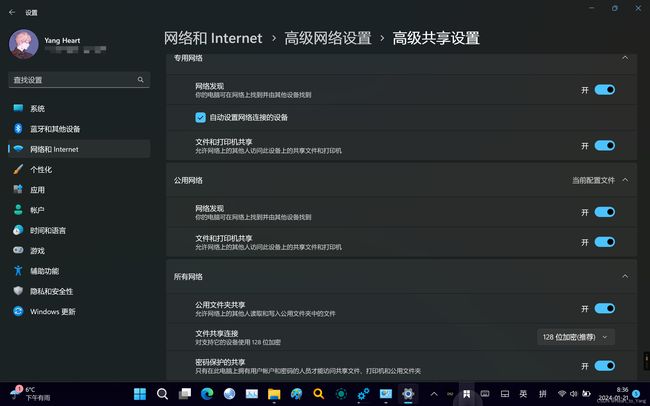Click 文件共享连接 setting label

point(217,333)
